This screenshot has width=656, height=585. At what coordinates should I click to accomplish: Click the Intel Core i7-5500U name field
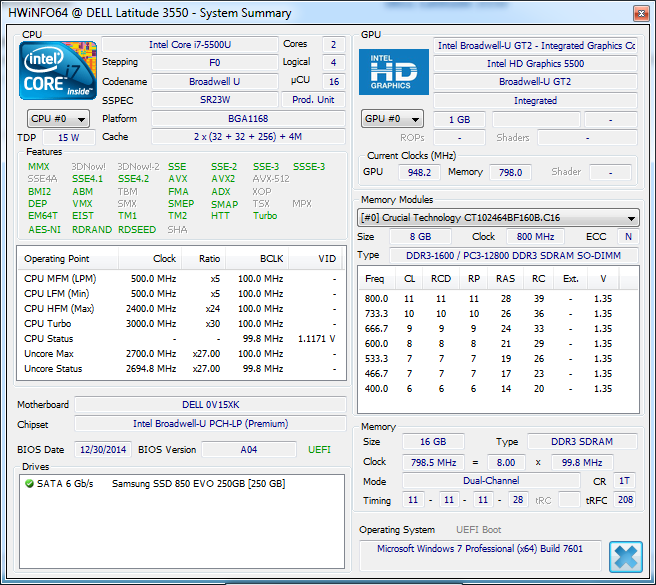[x=190, y=44]
